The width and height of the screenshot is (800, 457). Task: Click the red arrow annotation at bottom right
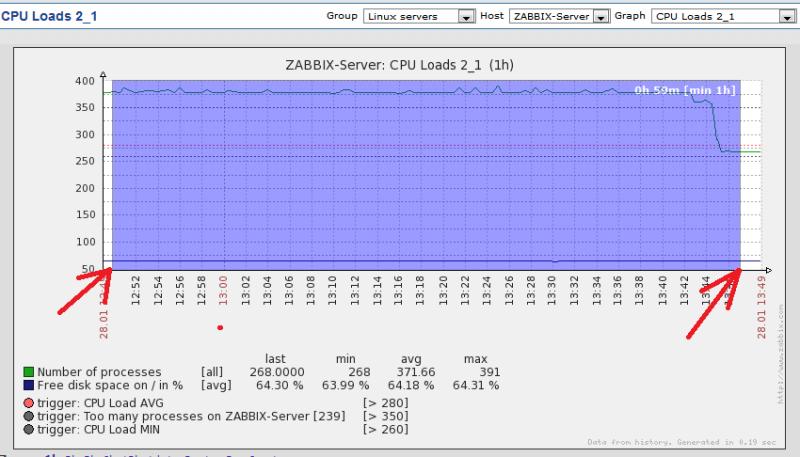714,305
